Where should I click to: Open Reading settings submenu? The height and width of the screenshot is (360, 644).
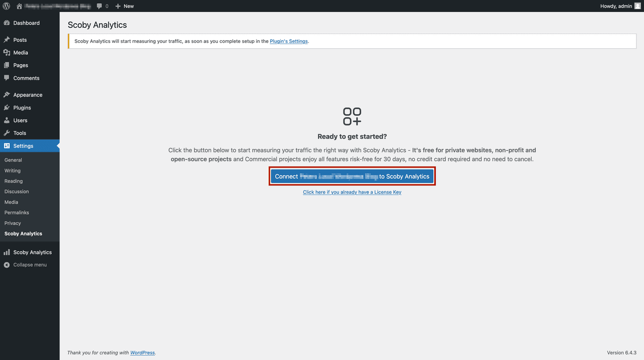tap(13, 181)
